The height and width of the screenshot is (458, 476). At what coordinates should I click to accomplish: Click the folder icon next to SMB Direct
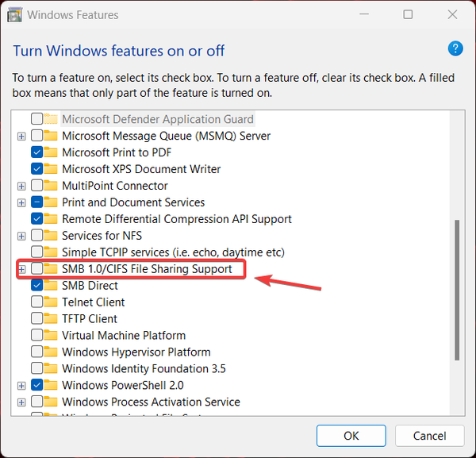(52, 286)
